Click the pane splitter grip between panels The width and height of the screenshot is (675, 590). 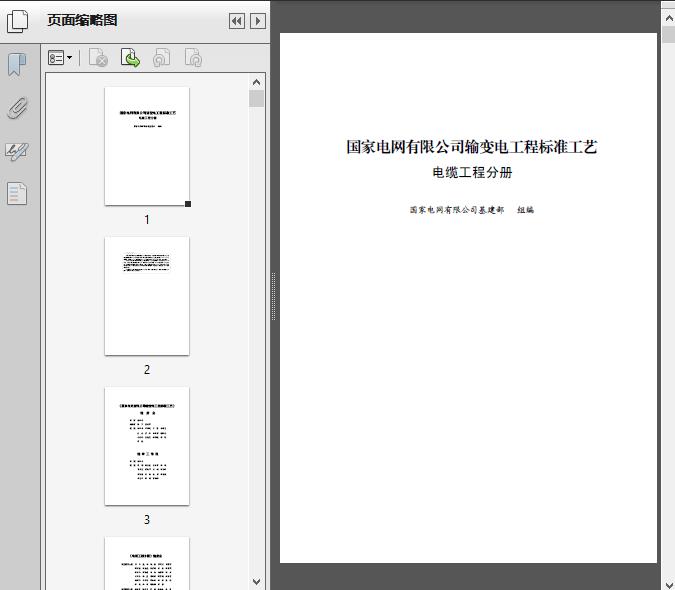273,296
